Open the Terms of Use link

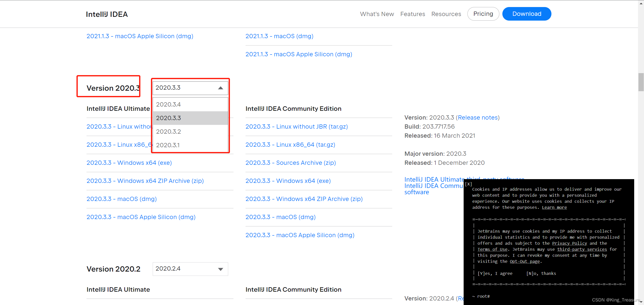(x=492, y=249)
